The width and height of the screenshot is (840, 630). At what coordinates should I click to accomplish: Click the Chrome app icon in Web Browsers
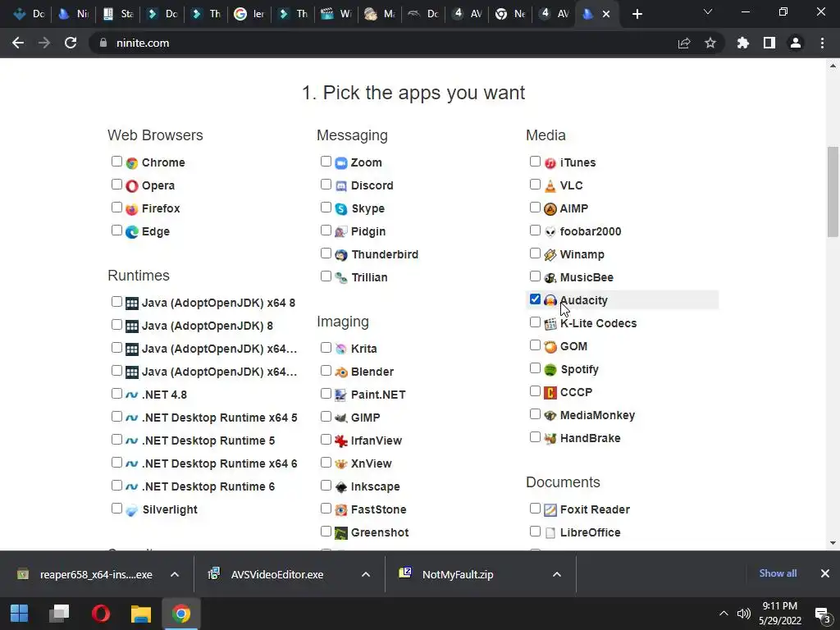click(x=132, y=163)
